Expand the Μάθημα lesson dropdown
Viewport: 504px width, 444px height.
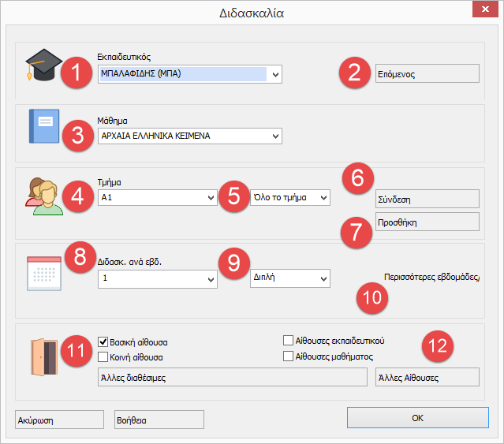[274, 136]
